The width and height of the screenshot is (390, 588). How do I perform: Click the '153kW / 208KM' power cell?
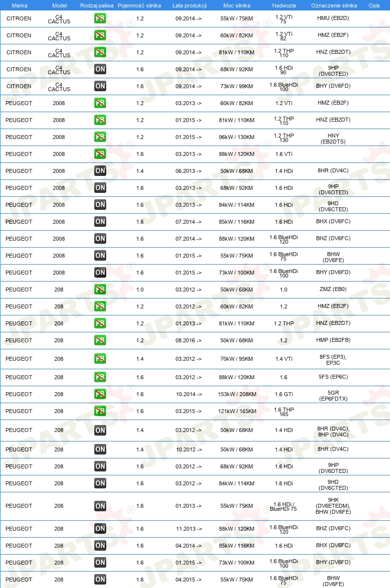[x=237, y=394]
